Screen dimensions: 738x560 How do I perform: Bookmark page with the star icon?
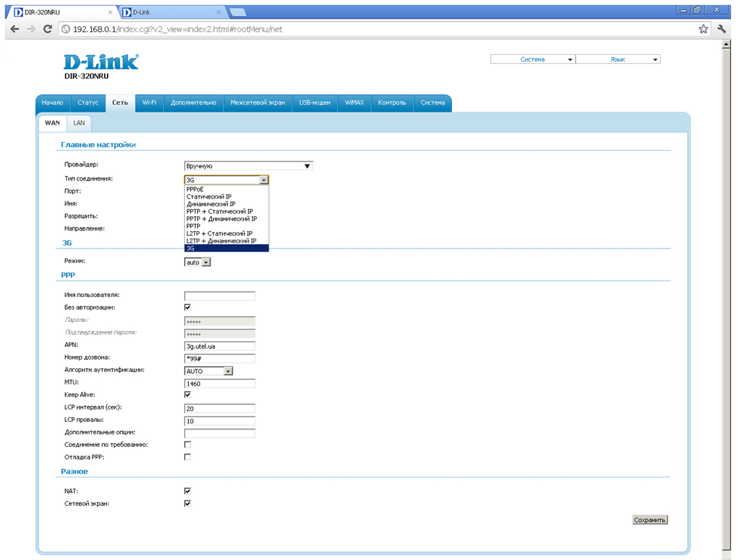pos(703,29)
